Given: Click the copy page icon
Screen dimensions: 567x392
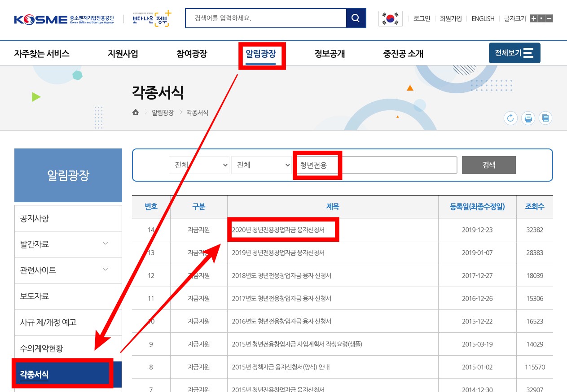Looking at the screenshot, I should point(545,118).
